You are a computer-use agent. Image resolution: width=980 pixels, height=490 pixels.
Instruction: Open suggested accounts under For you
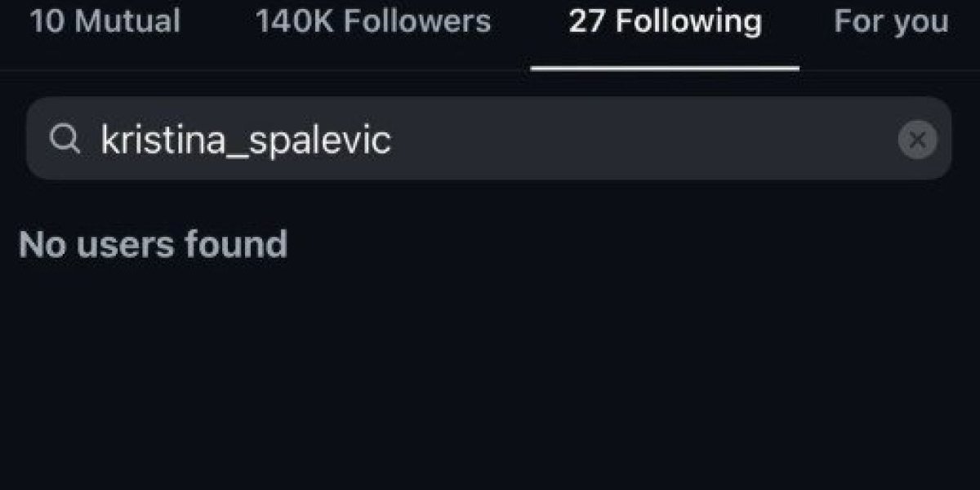(891, 22)
